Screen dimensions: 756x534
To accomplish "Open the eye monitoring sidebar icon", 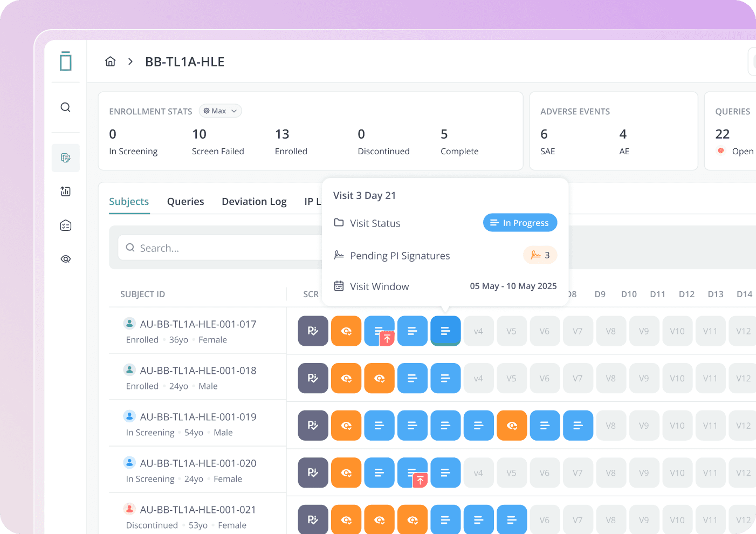I will [x=66, y=259].
